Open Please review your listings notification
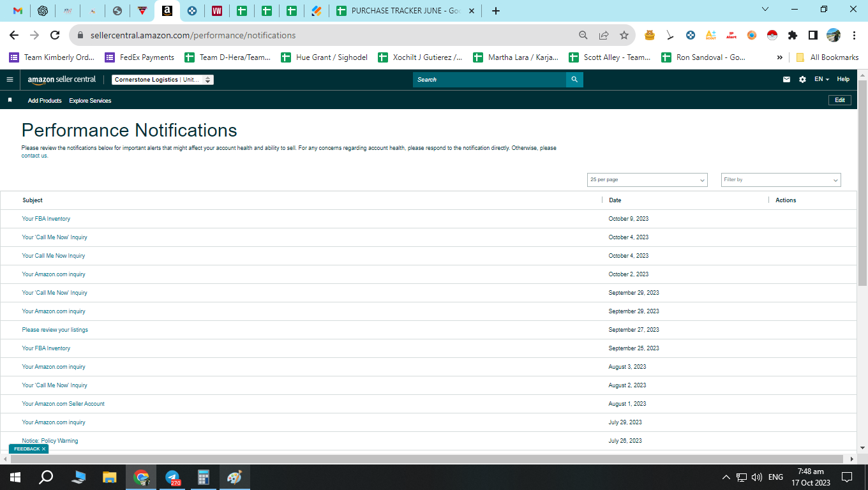Image resolution: width=868 pixels, height=490 pixels. pyautogui.click(x=55, y=330)
